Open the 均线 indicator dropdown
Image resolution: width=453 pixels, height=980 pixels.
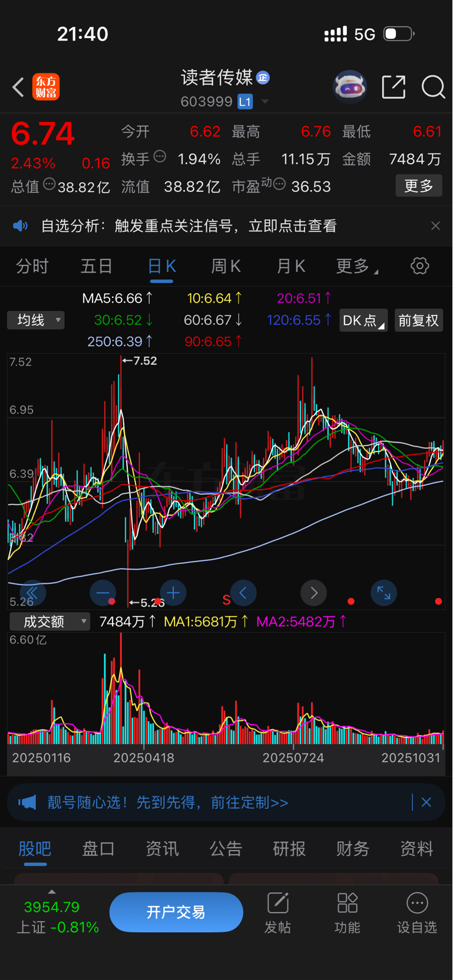[36, 320]
